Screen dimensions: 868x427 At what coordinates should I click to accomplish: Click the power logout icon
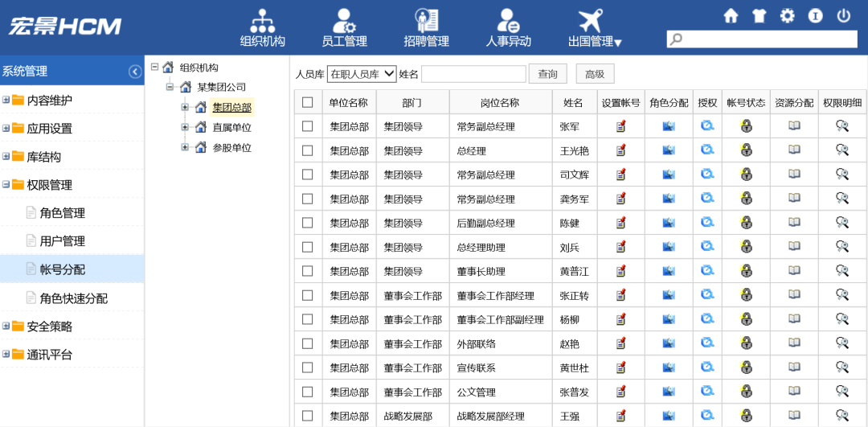coord(844,16)
